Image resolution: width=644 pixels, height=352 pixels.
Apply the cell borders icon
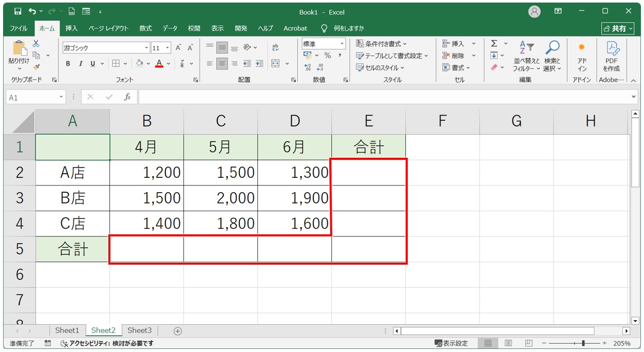(116, 64)
